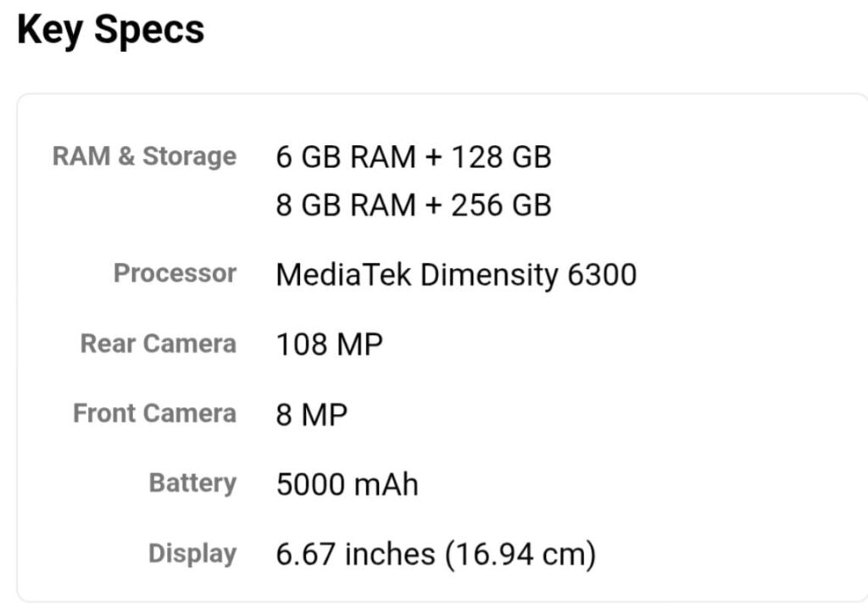Click the Key Specs heading

(111, 31)
